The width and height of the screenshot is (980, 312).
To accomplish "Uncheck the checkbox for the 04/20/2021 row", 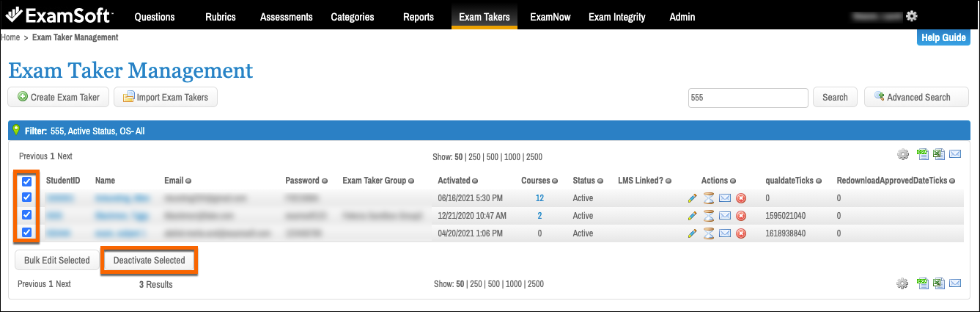I will pyautogui.click(x=26, y=233).
